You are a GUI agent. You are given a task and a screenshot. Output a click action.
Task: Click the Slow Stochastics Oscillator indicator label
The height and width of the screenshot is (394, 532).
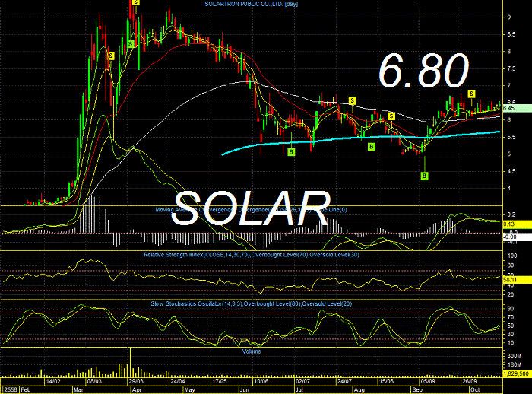(252, 304)
